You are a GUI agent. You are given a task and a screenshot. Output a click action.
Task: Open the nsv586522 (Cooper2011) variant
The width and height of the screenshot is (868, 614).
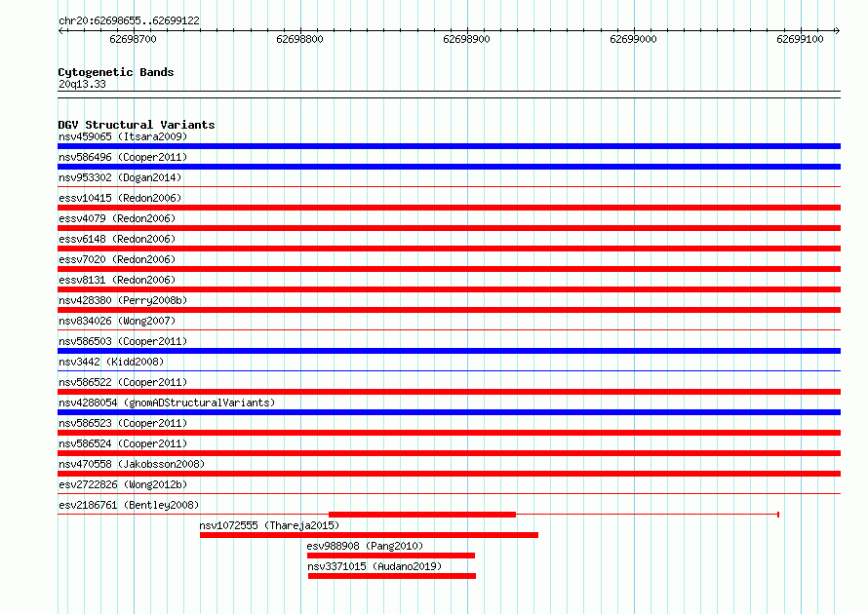[123, 382]
